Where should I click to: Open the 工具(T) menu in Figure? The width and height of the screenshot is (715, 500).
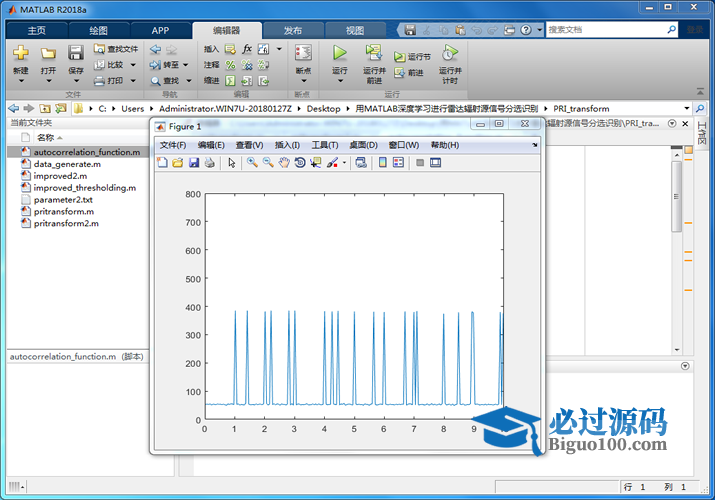pyautogui.click(x=325, y=145)
